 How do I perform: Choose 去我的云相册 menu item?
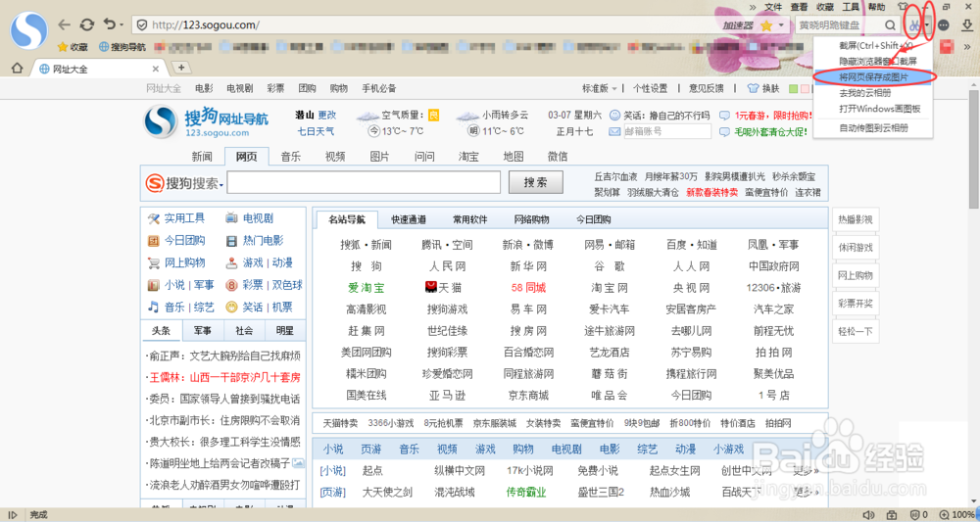(x=874, y=93)
